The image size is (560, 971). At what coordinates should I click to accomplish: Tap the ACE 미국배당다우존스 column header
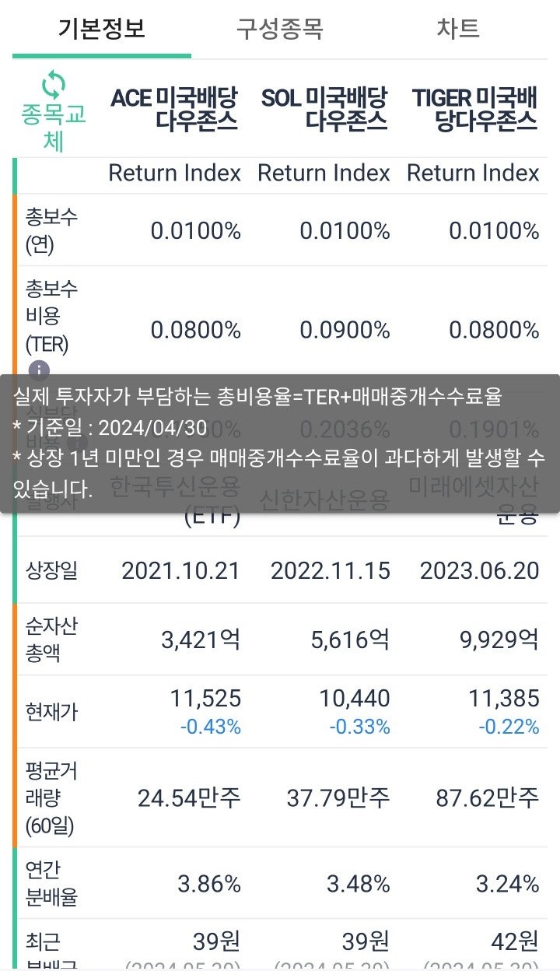tap(174, 110)
